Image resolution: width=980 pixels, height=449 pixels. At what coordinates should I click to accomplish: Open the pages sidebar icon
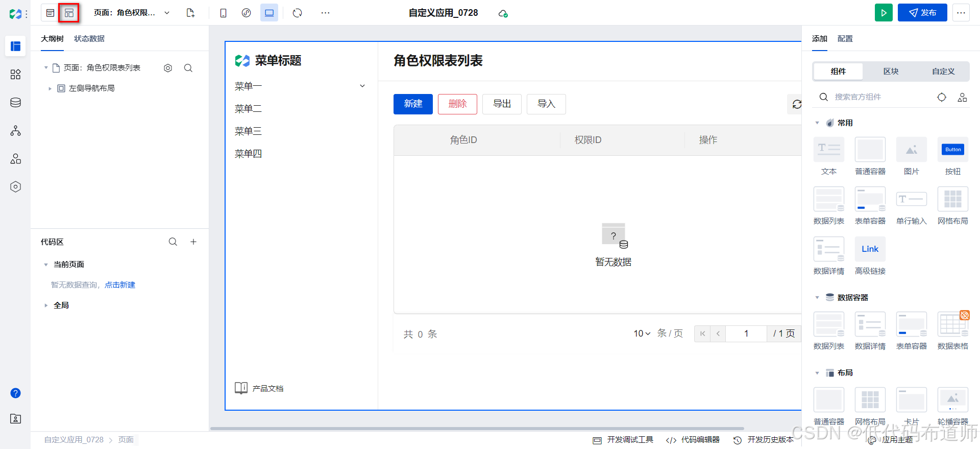tap(15, 46)
